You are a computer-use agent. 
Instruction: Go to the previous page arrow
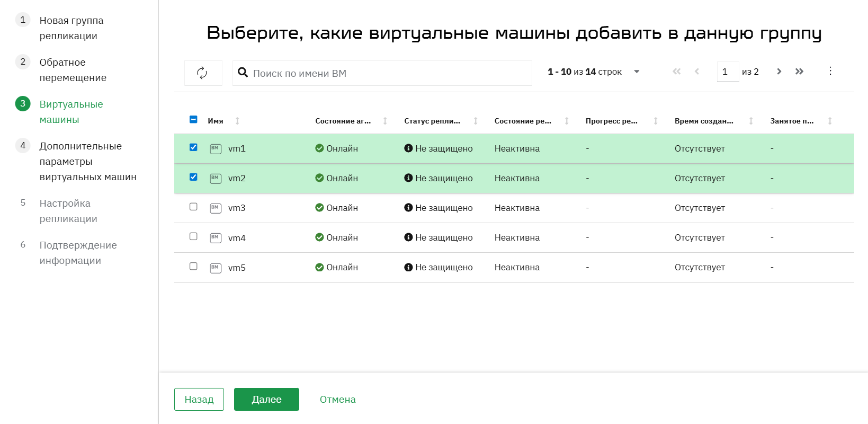pyautogui.click(x=697, y=72)
